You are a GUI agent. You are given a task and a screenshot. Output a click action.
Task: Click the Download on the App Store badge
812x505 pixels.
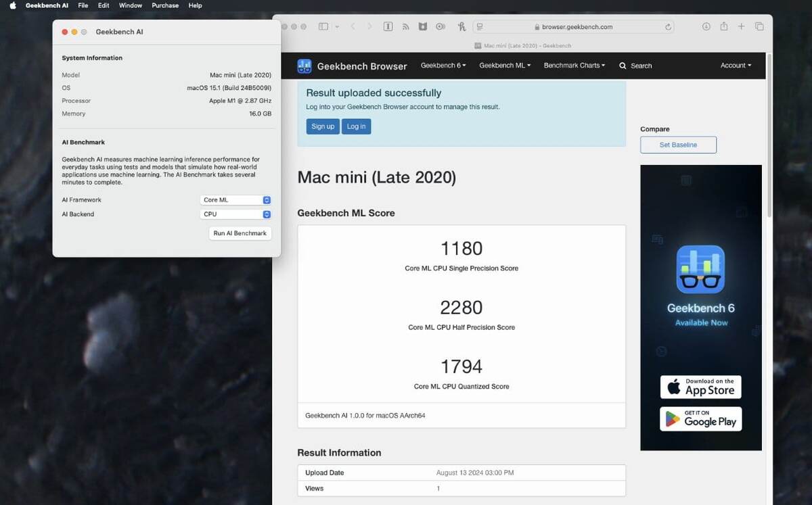tap(701, 387)
